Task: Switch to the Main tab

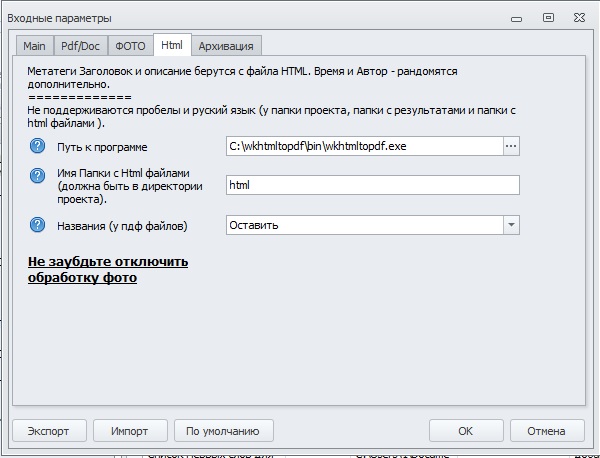Action: coord(34,46)
